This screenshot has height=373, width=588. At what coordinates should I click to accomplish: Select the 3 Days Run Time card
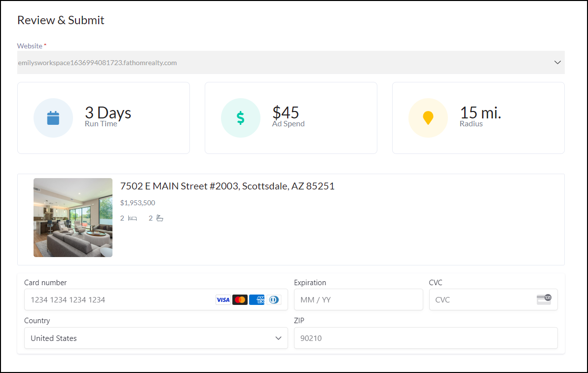pyautogui.click(x=103, y=118)
